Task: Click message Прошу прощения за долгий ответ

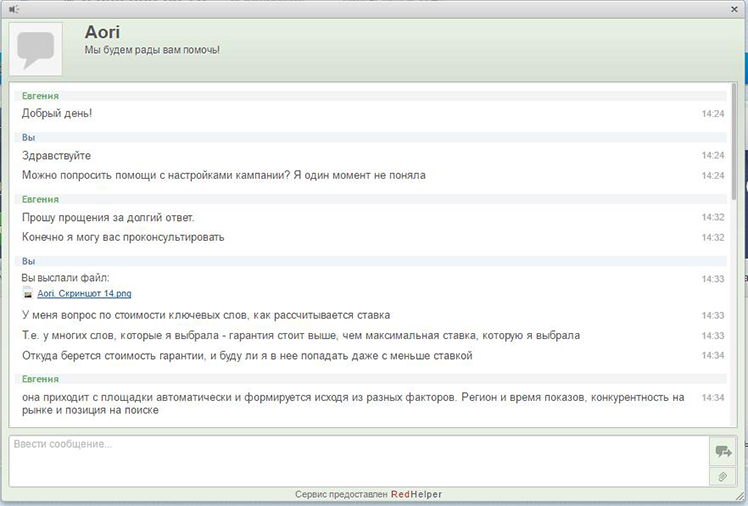Action: pyautogui.click(x=108, y=217)
